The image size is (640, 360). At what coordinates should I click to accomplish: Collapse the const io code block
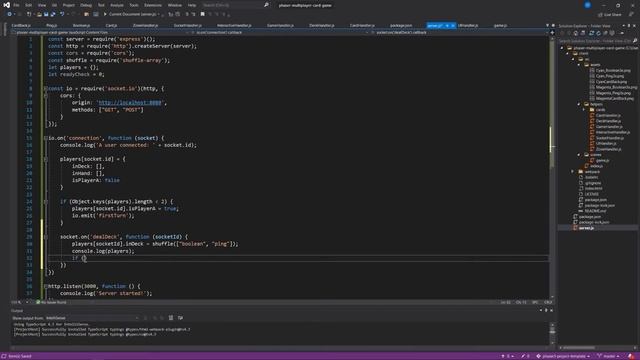click(x=45, y=89)
